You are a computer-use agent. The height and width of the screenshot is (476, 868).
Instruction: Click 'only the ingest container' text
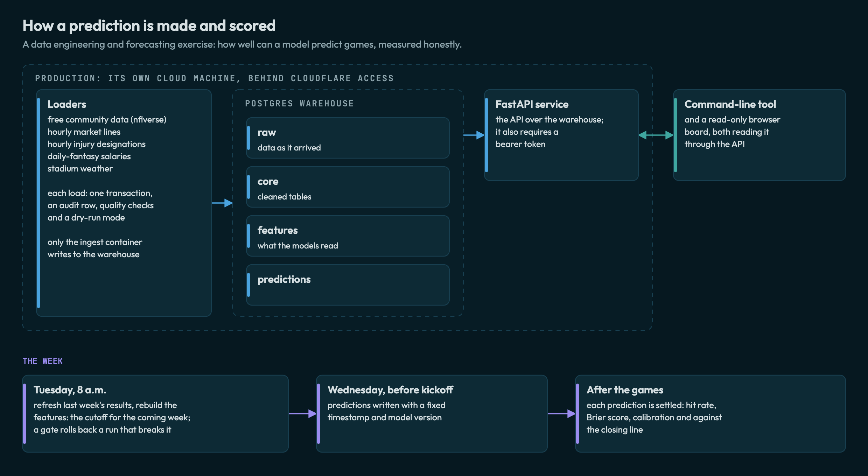[x=95, y=242]
